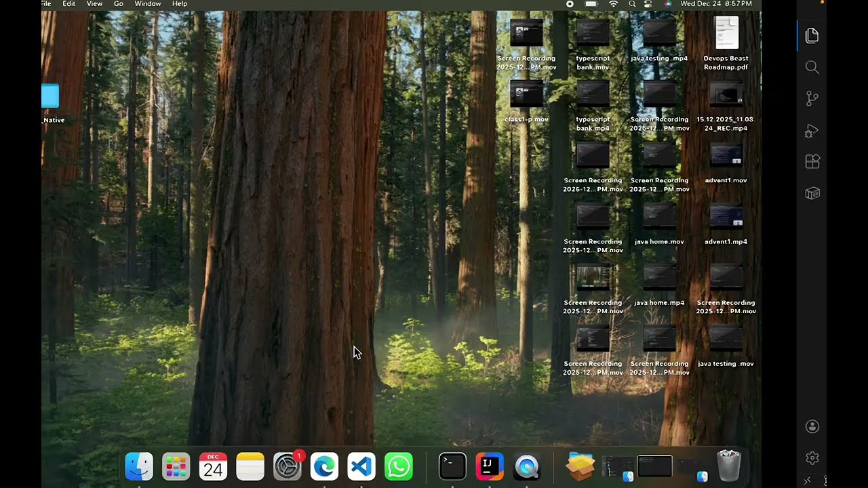Screen dimensions: 868x488
Task: Open Run and Debug view
Action: point(812,131)
